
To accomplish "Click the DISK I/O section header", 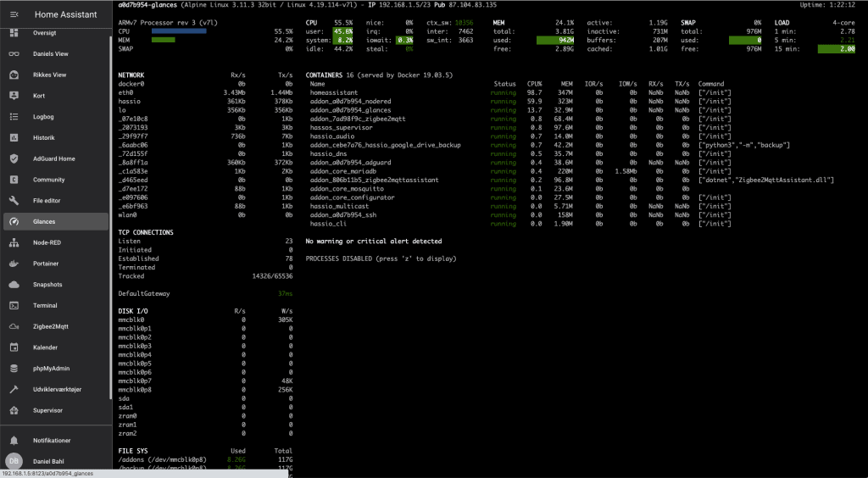I will coord(133,311).
